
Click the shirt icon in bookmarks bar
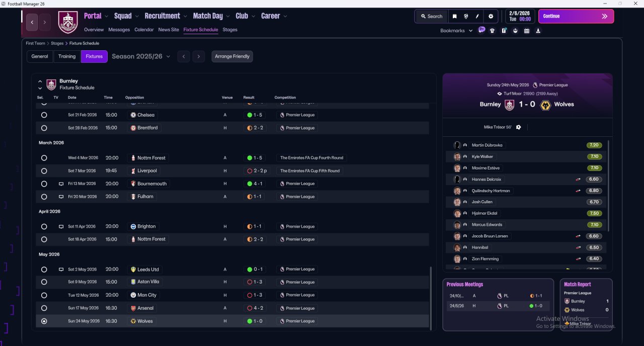tap(492, 31)
